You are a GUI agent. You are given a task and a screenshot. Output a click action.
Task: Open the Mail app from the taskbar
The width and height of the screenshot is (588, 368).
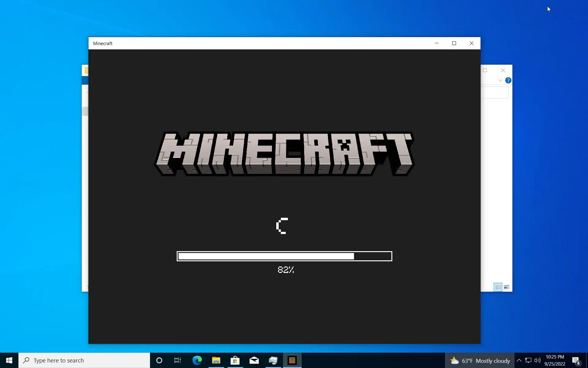tap(254, 360)
